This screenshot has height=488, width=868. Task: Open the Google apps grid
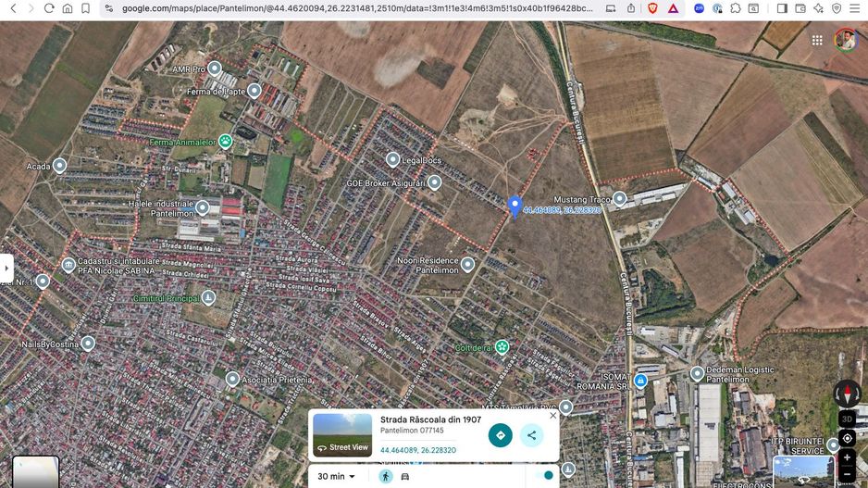click(817, 40)
